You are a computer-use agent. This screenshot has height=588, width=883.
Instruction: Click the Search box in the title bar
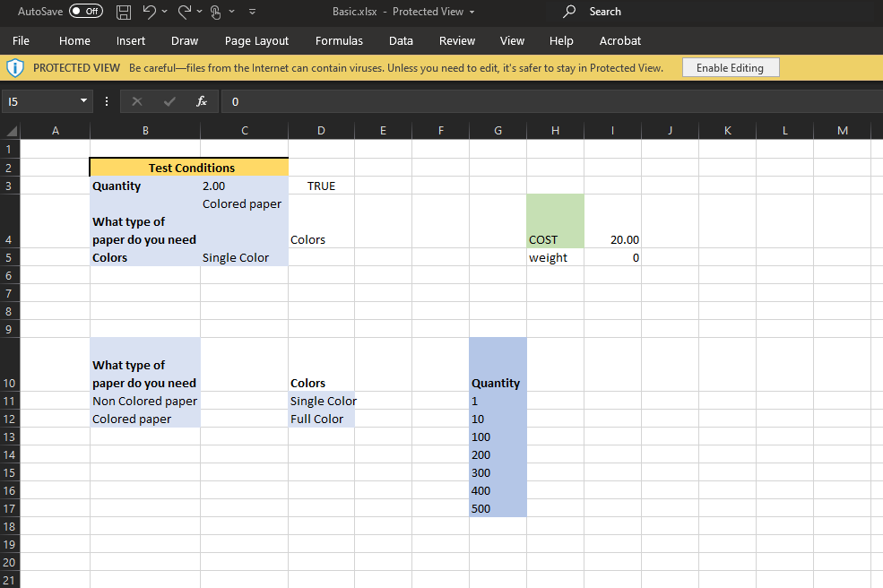pyautogui.click(x=715, y=12)
